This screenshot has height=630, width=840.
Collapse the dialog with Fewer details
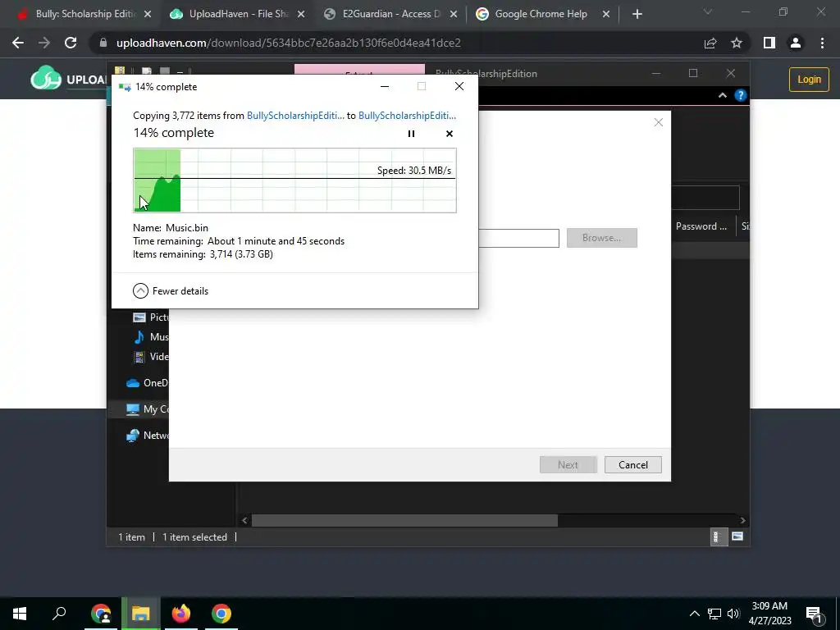[x=171, y=291]
